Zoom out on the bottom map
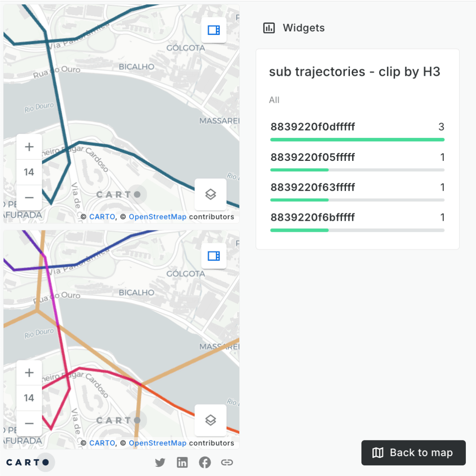This screenshot has width=476, height=476. [x=29, y=424]
